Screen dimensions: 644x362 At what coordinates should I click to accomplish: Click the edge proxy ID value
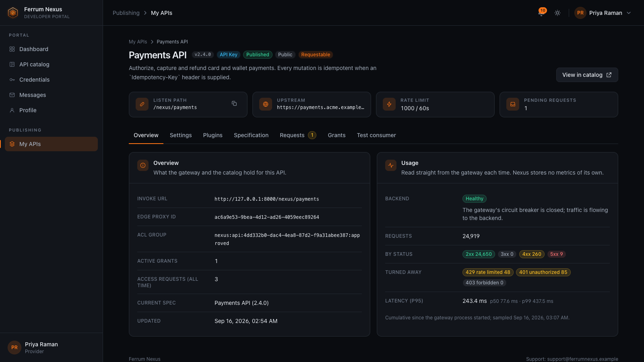click(x=267, y=217)
